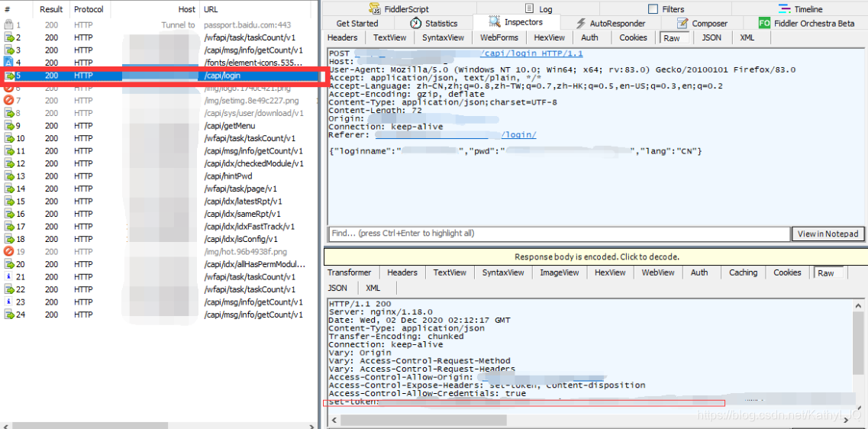The width and height of the screenshot is (868, 429).
Task: Click arrow icon of session 24
Action: coord(9,314)
